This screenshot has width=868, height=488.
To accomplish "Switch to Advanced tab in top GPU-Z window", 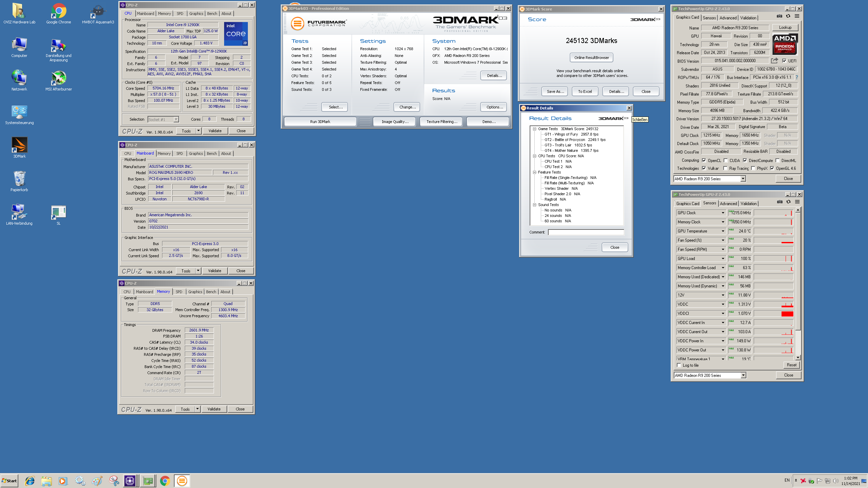I will click(x=728, y=18).
